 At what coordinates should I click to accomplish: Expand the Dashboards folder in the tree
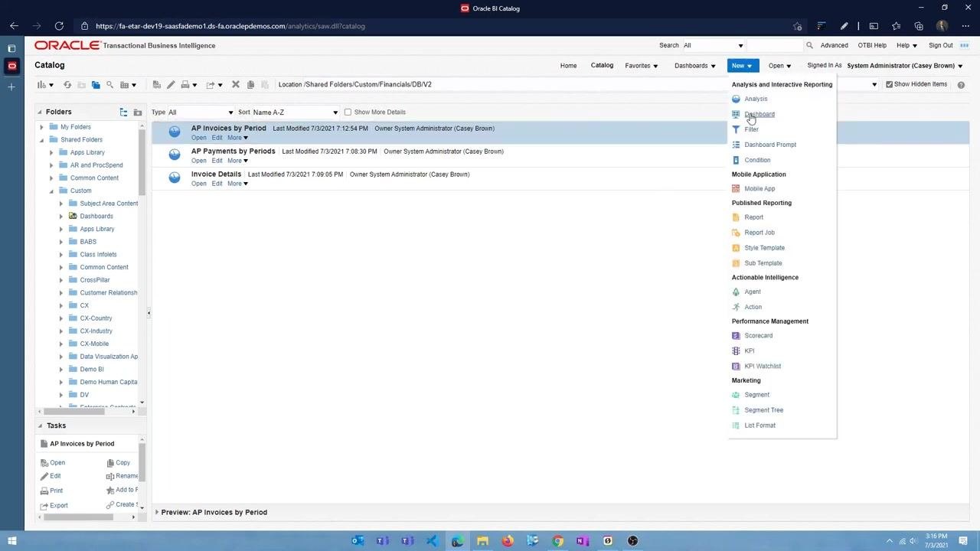click(x=61, y=217)
